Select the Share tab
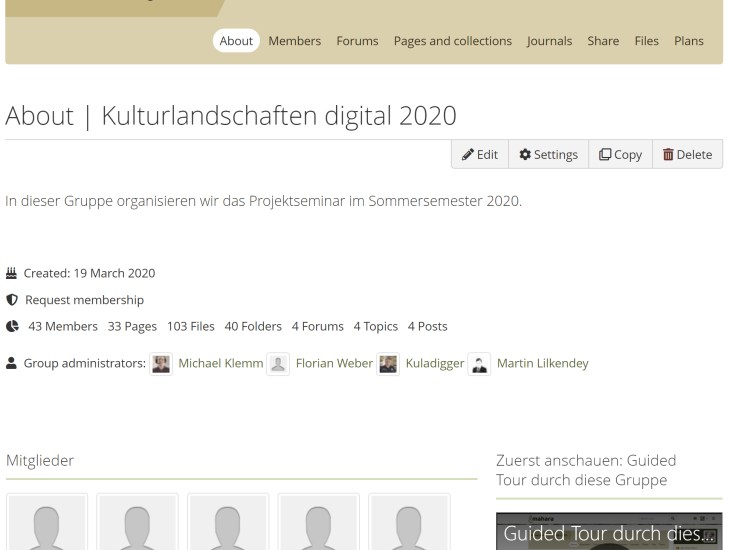This screenshot has width=730, height=550. pyautogui.click(x=603, y=41)
